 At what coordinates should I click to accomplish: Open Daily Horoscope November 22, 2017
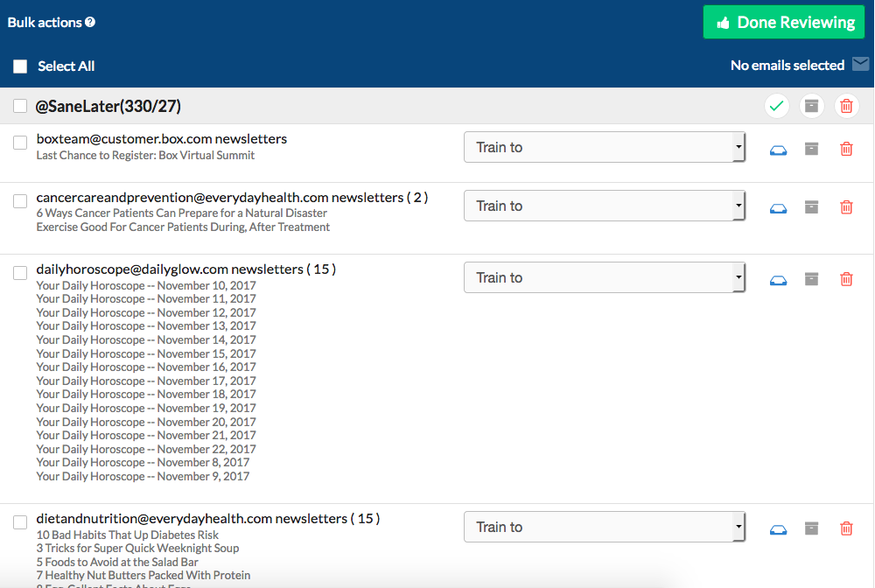click(146, 449)
